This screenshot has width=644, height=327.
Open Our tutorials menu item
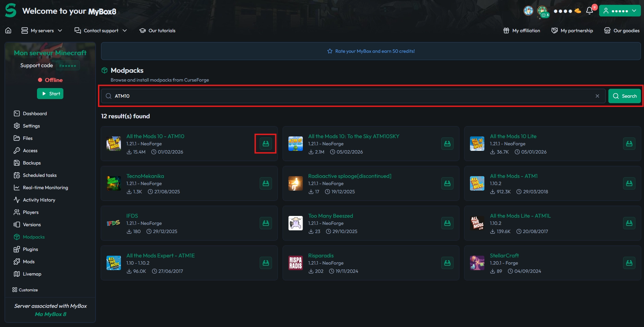tap(158, 31)
